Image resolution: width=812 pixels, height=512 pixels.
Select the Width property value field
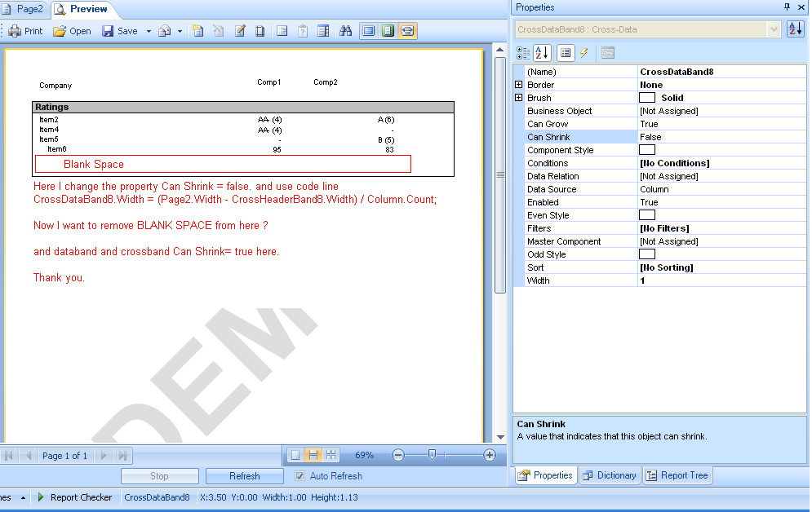pyautogui.click(x=721, y=280)
